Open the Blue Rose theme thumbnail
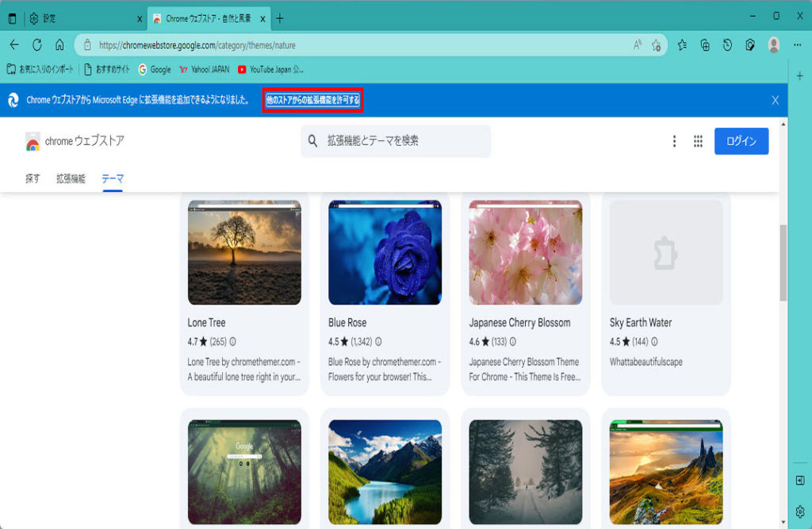This screenshot has width=812, height=529. (385, 252)
